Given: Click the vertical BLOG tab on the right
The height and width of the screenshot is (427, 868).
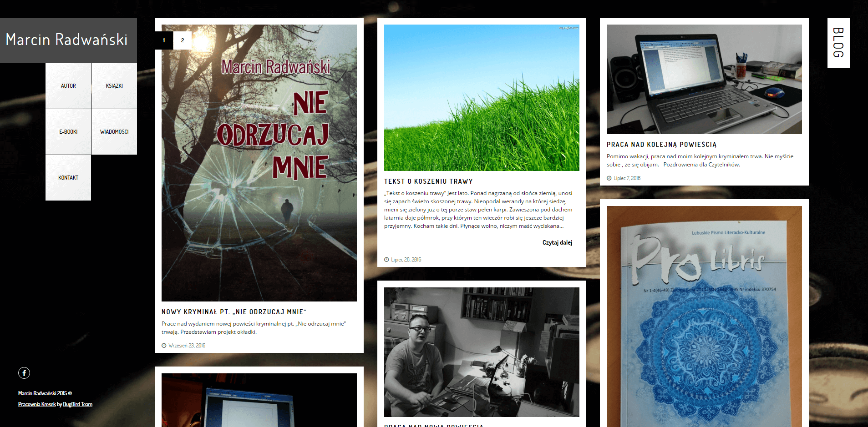Looking at the screenshot, I should coord(838,42).
